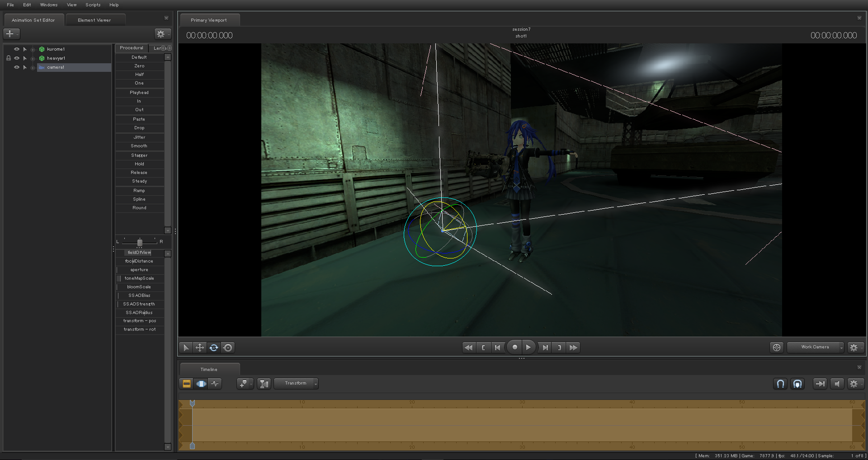The image size is (868, 460).
Task: Open the Scripts menu
Action: pos(93,5)
